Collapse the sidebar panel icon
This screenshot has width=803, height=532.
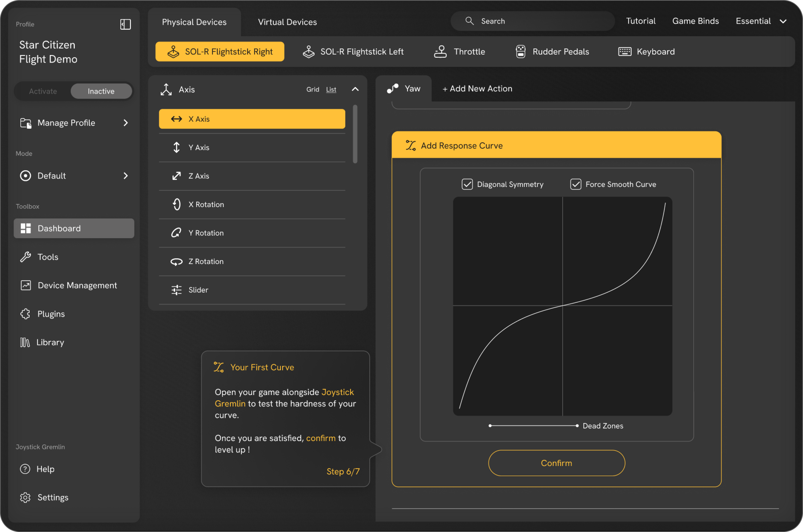[125, 24]
